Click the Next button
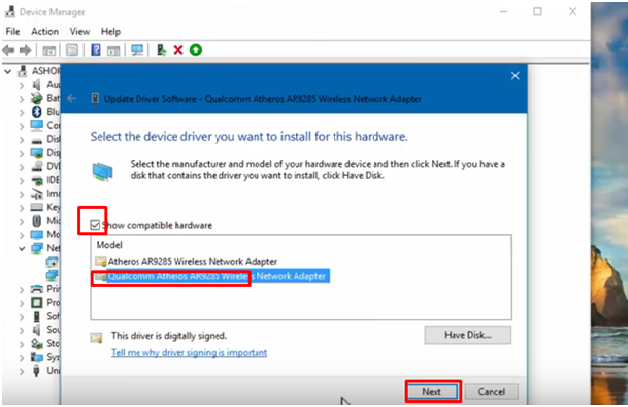 click(x=432, y=391)
